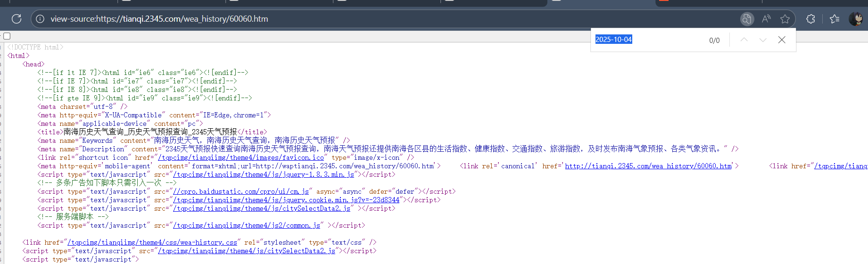This screenshot has height=264, width=868.
Task: Click the find-on-page icon in address bar
Action: 746,19
